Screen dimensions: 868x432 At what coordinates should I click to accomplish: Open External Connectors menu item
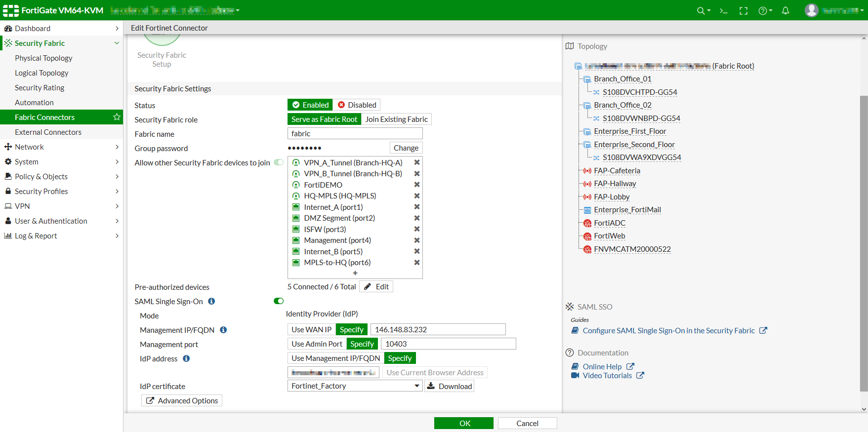pos(48,132)
